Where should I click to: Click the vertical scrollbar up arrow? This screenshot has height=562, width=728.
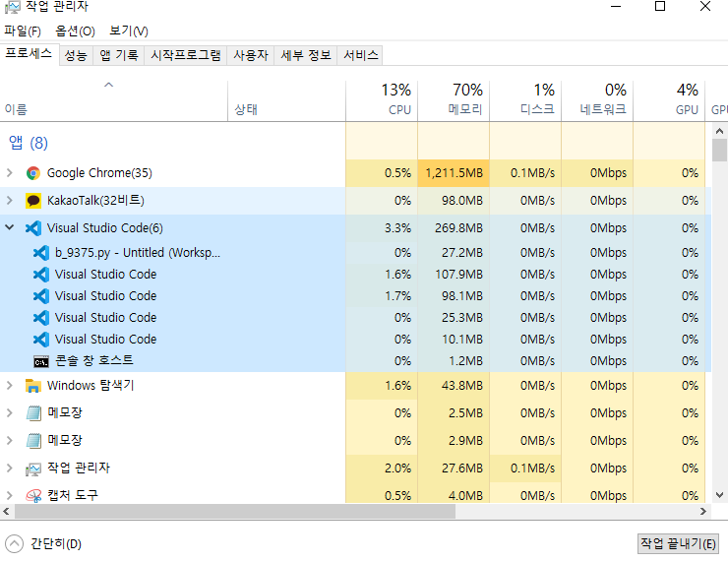[720, 131]
